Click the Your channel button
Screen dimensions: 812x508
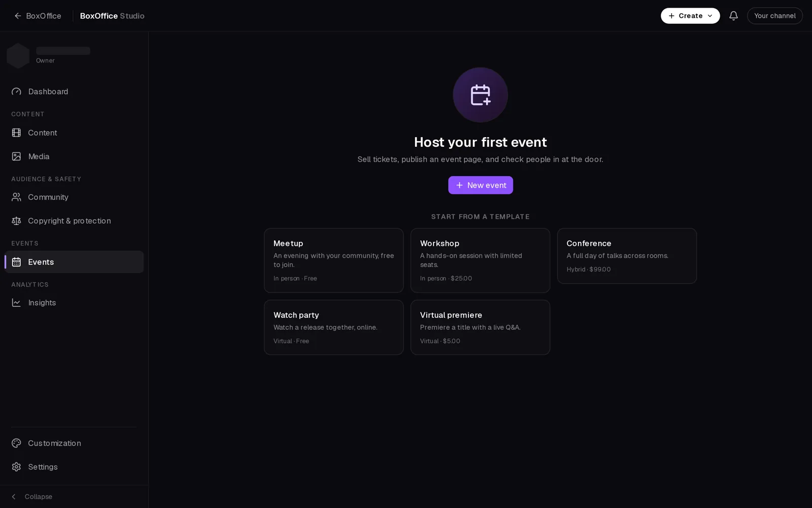(x=774, y=16)
